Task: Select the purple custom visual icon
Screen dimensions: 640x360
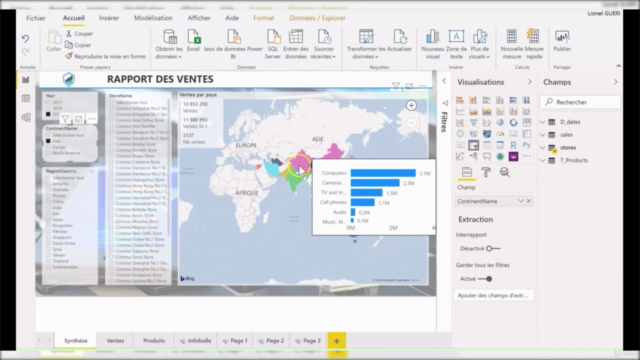Action: click(513, 156)
